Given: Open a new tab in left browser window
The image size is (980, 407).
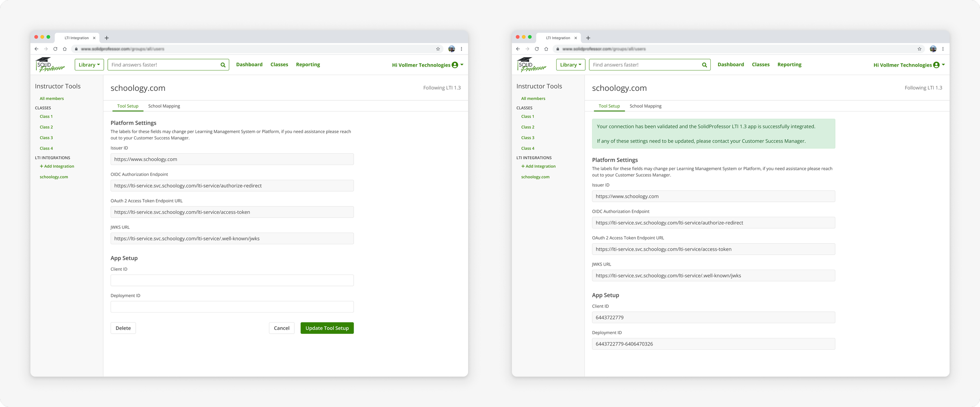Looking at the screenshot, I should (107, 38).
